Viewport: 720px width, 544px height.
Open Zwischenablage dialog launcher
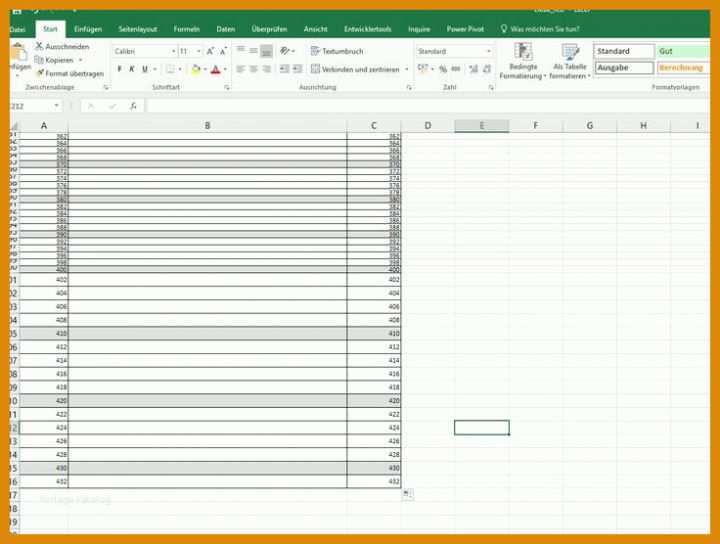point(106,87)
